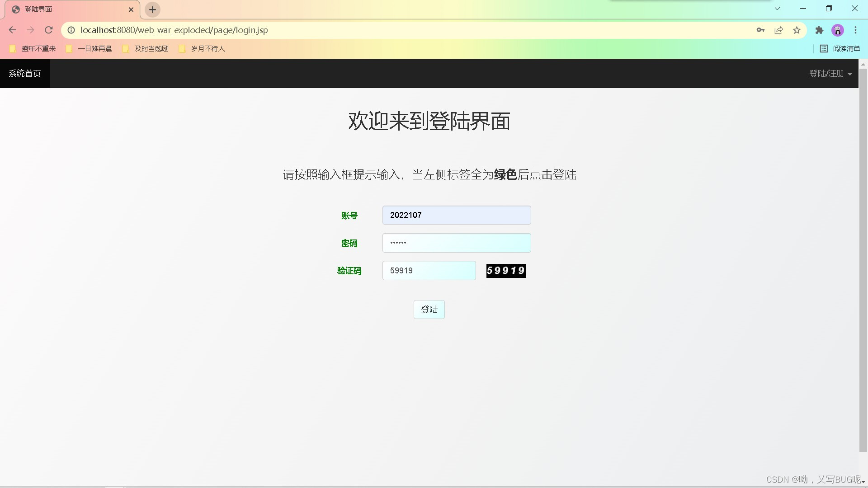The width and height of the screenshot is (868, 488).
Task: Open the browser extensions puzzle icon
Action: (819, 30)
